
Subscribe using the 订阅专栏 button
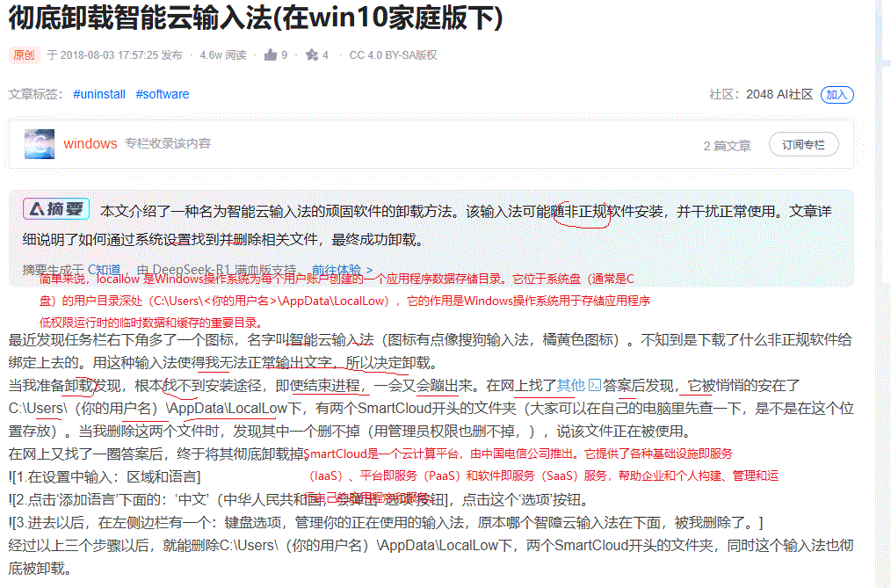click(803, 145)
